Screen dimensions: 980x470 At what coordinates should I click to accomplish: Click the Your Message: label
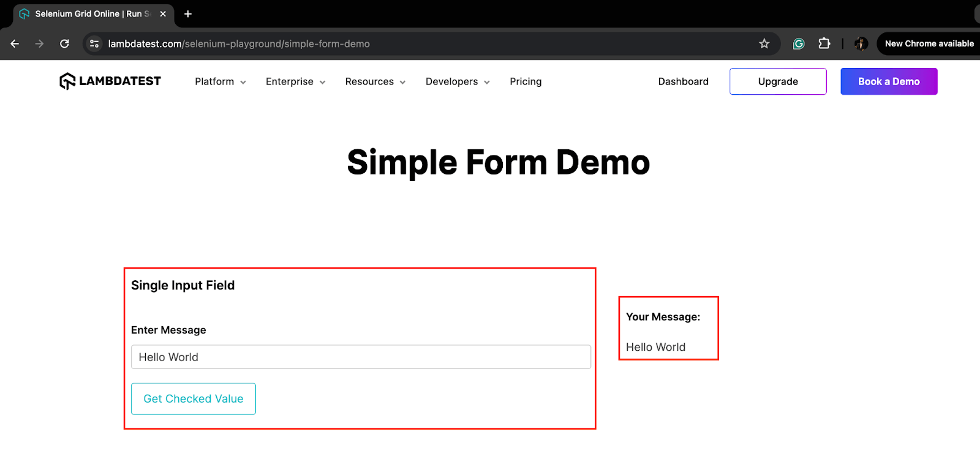[x=663, y=317]
